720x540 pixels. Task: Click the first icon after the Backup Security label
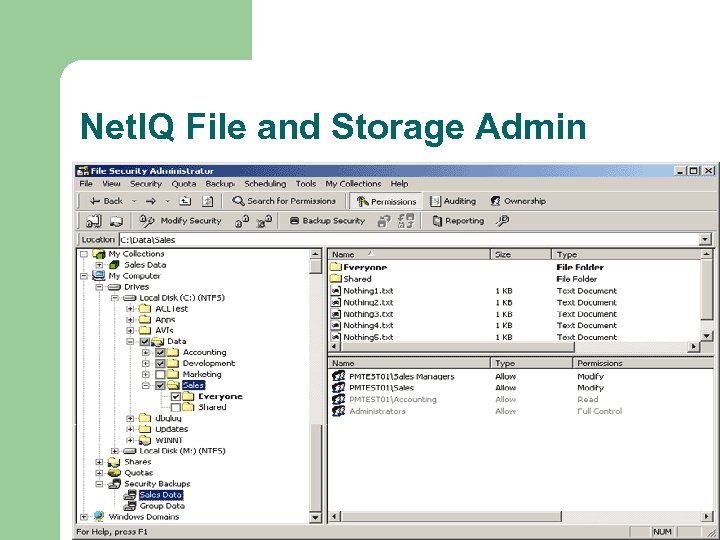pos(384,221)
